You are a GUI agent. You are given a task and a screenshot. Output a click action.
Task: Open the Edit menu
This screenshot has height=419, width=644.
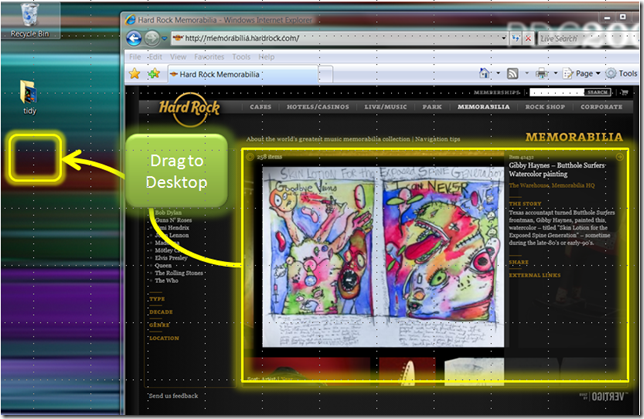tap(155, 57)
